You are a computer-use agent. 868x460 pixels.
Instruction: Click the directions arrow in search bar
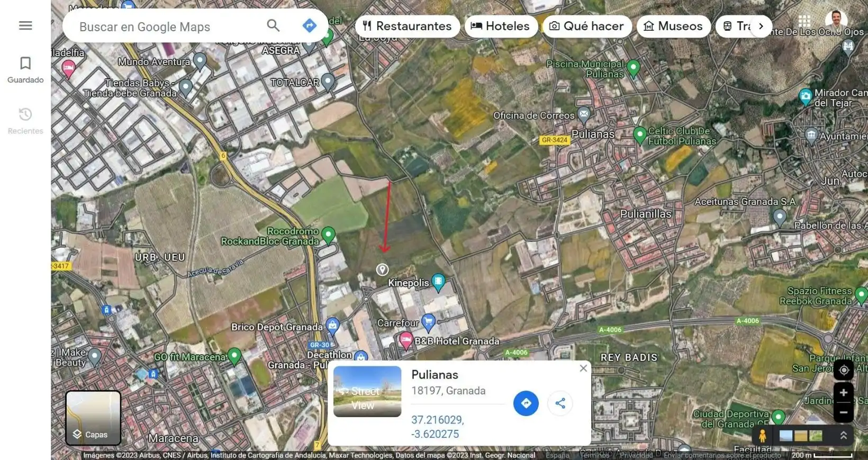coord(310,25)
